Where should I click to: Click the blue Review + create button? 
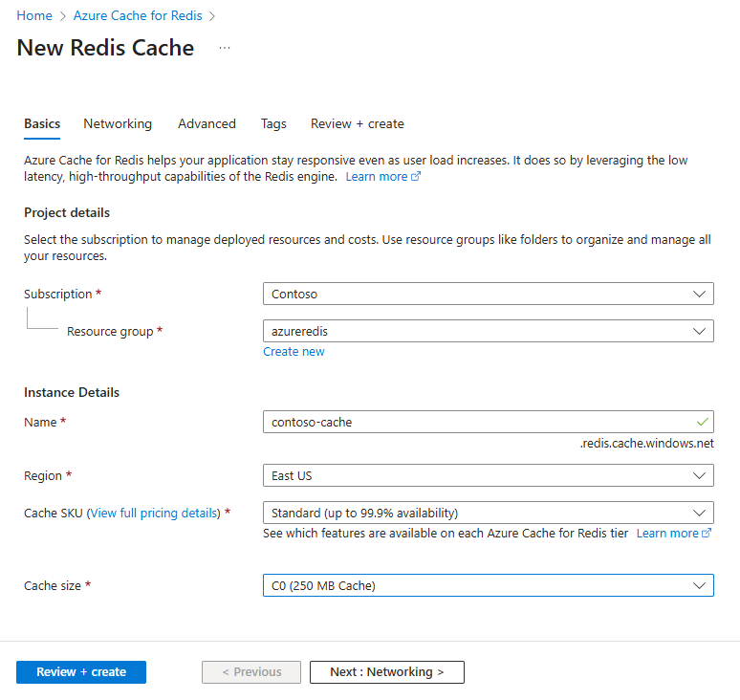81,671
